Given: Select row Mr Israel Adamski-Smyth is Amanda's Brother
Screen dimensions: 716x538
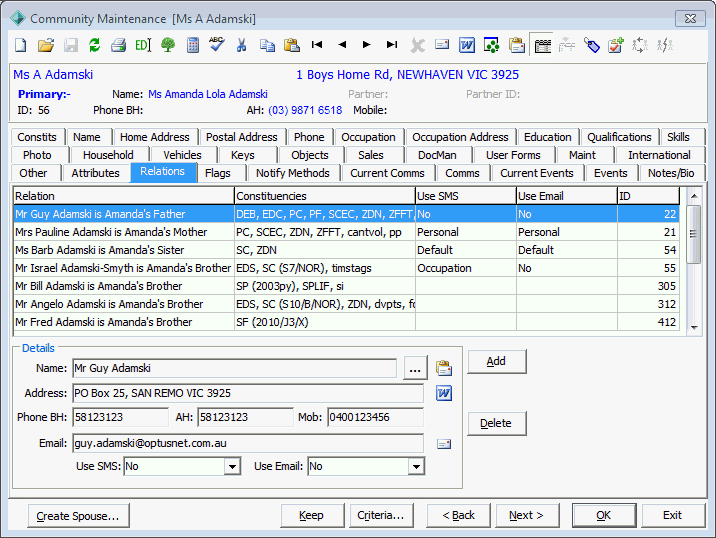Looking at the screenshot, I should pos(347,268).
